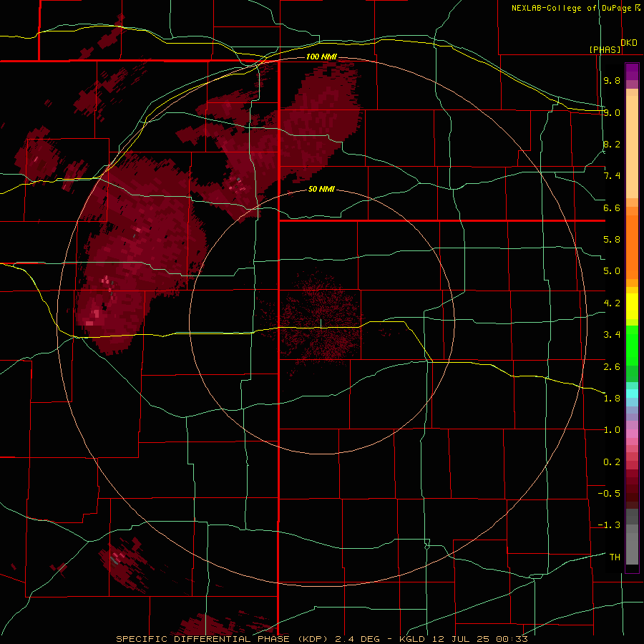Click the 1.8 scale value
This screenshot has height=644, width=644.
click(612, 399)
